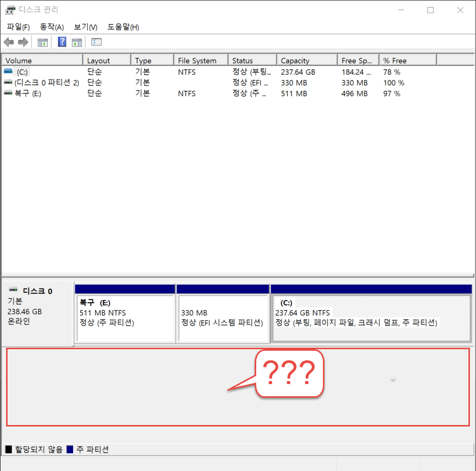Click the 주 파티션 legend label
Screen dimensions: 476x471
[x=92, y=449]
